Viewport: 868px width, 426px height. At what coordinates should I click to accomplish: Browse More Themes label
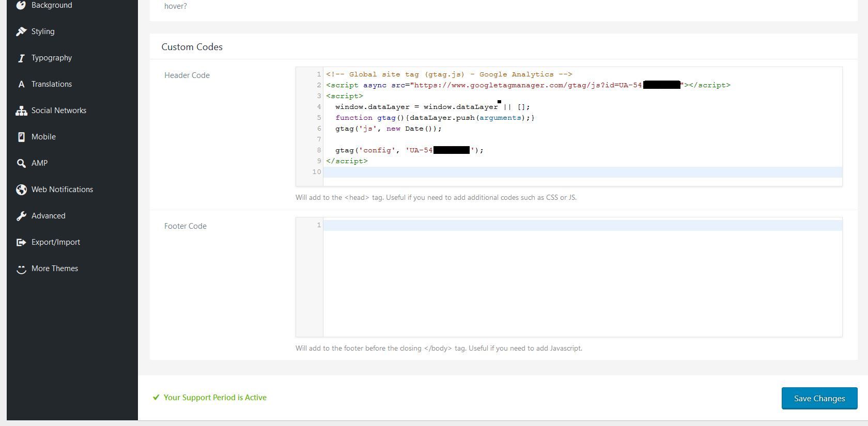point(55,269)
